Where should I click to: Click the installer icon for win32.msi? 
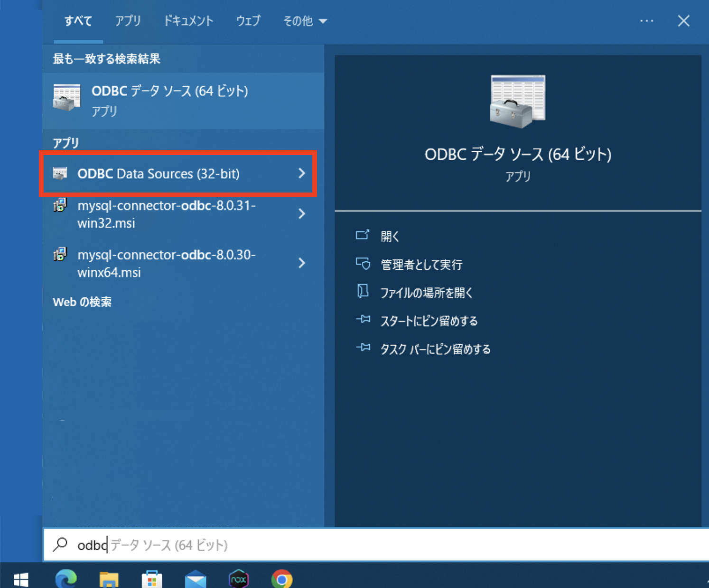click(60, 205)
